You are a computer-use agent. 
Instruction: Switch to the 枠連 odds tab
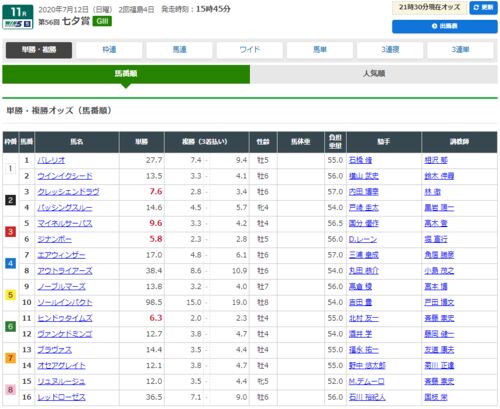pos(109,50)
